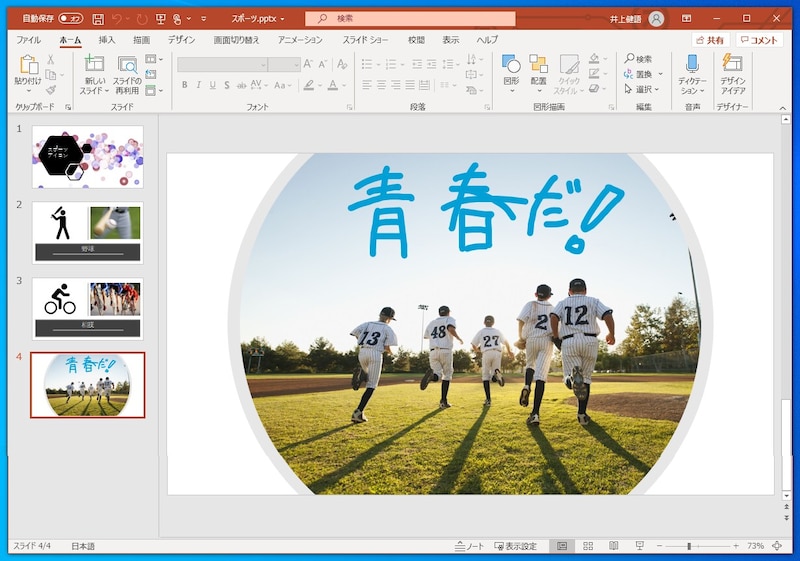Viewport: 800px width, 561px height.
Task: Select slide 3 cycling thumbnail
Action: [x=88, y=309]
